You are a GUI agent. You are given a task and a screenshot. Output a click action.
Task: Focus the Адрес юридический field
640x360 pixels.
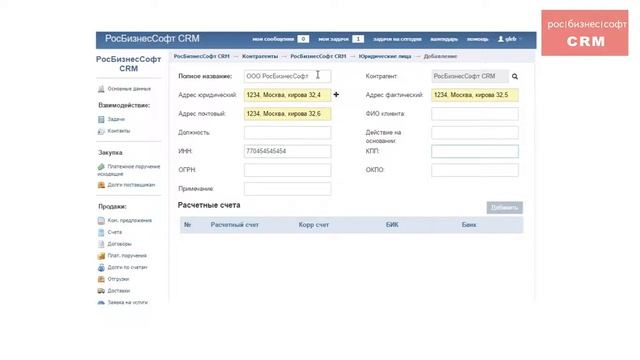(288, 95)
